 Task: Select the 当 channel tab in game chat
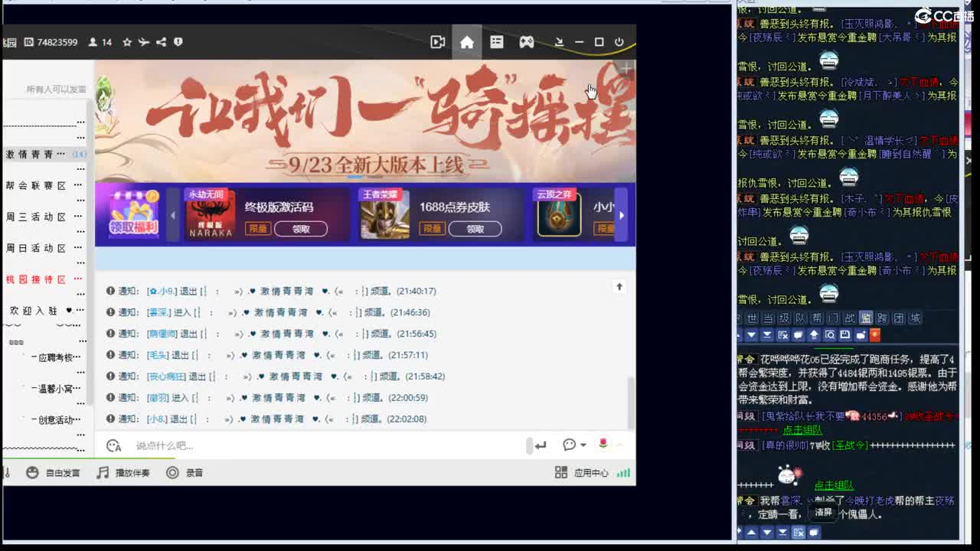(x=767, y=318)
